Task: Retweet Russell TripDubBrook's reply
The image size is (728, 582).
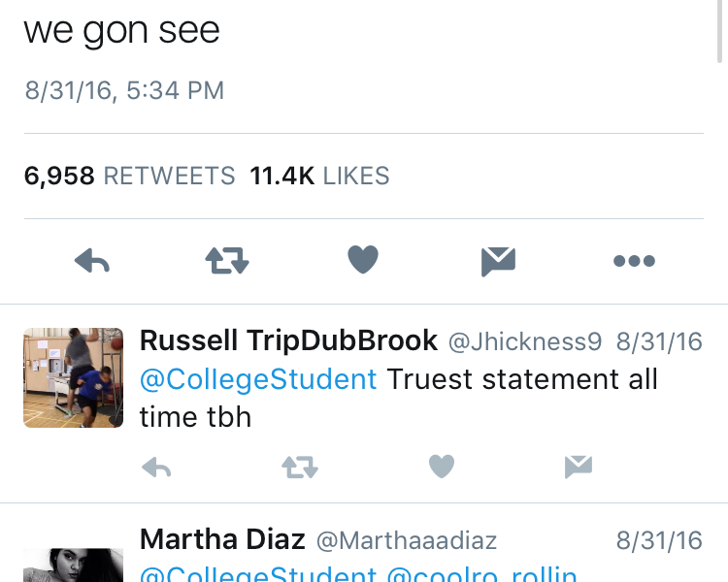Action: click(299, 469)
